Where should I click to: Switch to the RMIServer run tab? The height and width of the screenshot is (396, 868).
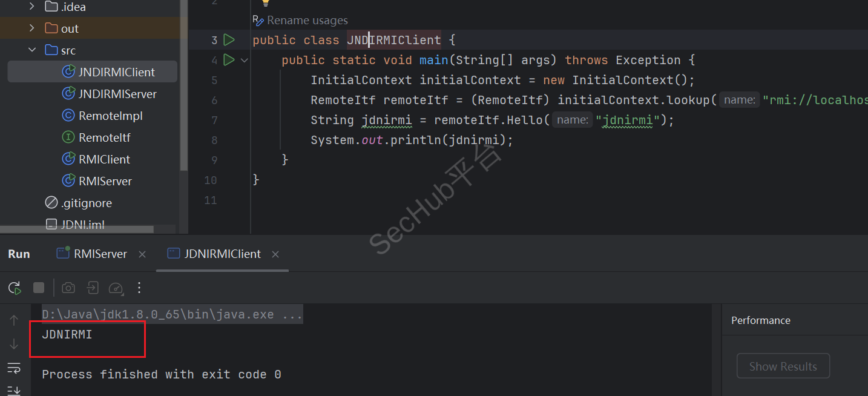click(100, 254)
